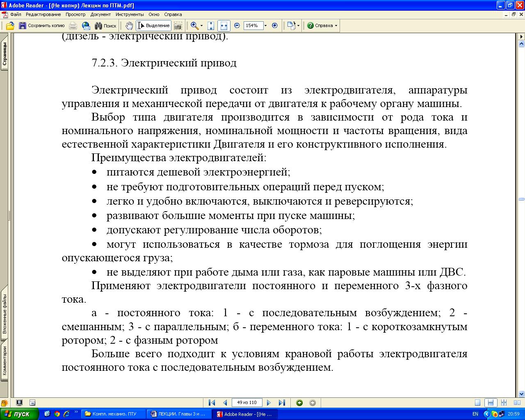This screenshot has height=420, width=525.
Task: Click the Email document icon
Action: click(x=86, y=25)
